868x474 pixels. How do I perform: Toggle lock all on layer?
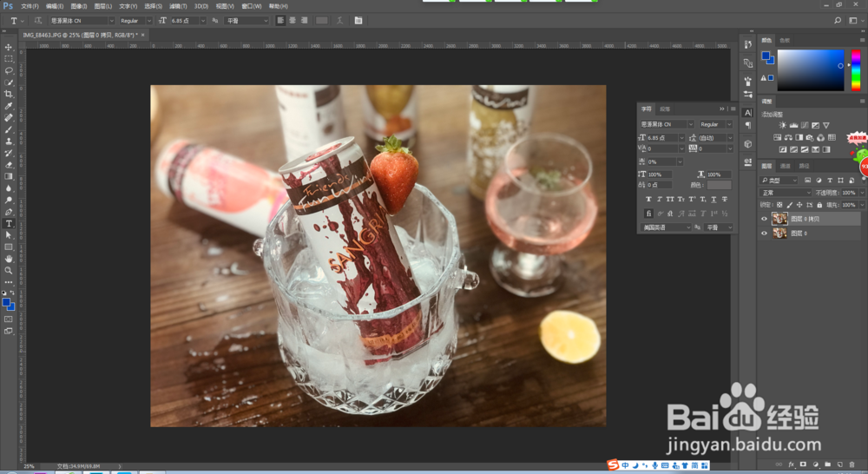[x=819, y=205]
